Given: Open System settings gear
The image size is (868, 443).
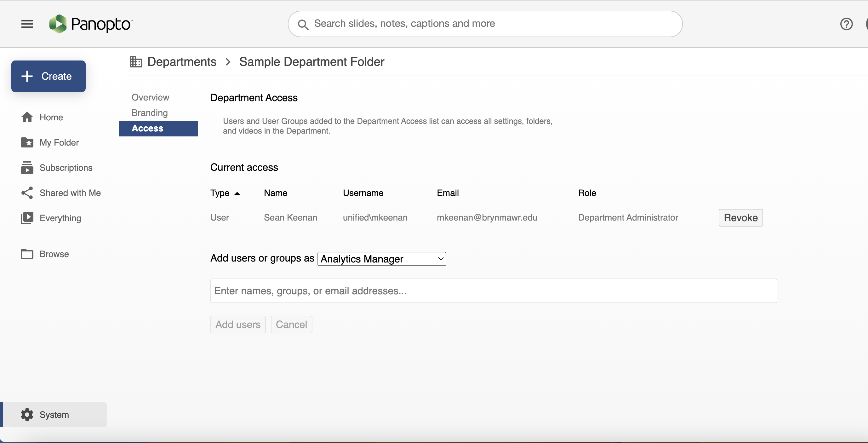Looking at the screenshot, I should point(54,415).
